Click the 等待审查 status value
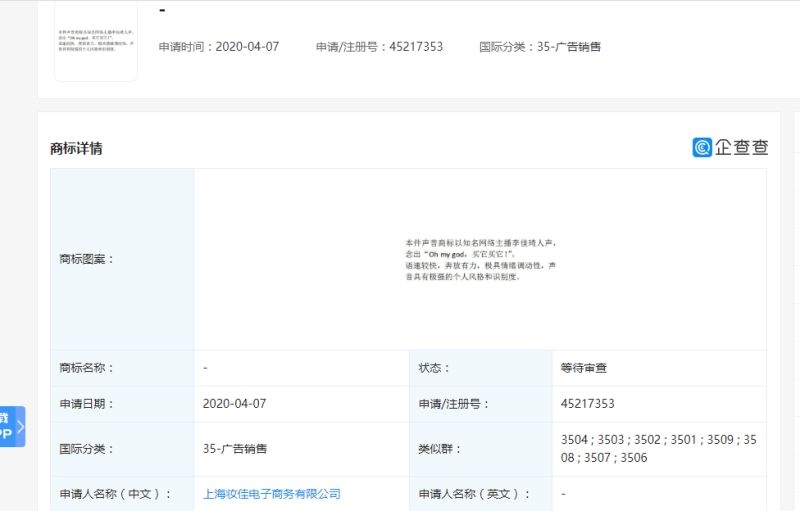800x511 pixels. click(584, 368)
